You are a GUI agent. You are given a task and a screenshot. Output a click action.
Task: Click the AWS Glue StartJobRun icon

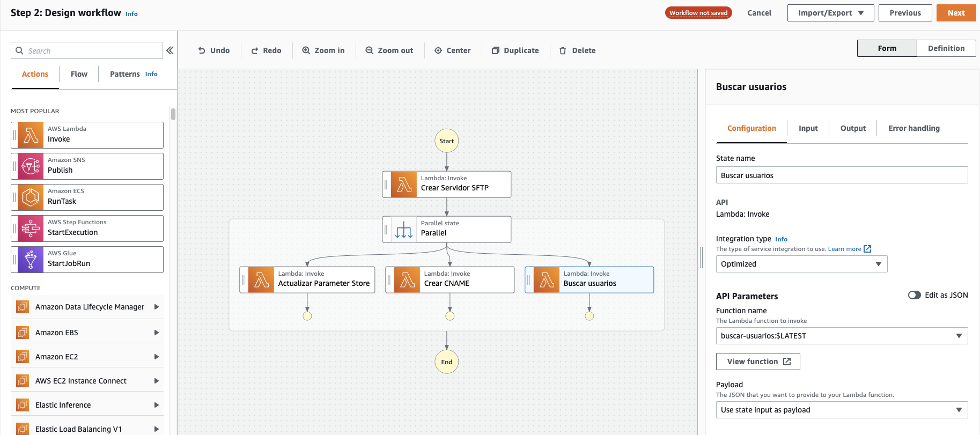pos(31,260)
